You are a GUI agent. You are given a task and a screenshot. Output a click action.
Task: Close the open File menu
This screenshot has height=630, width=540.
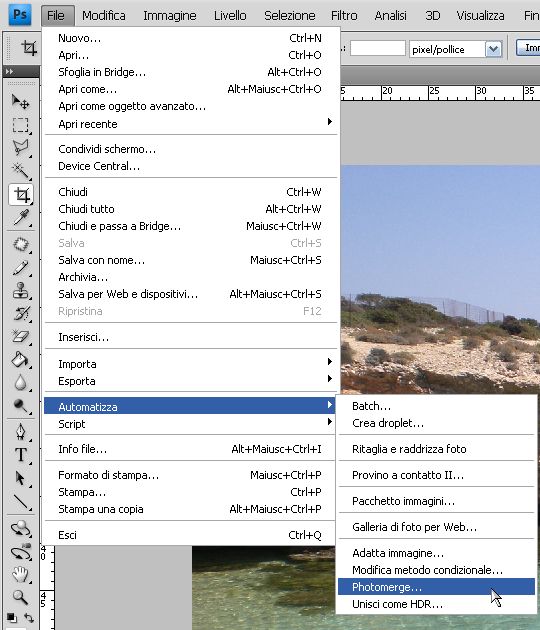click(57, 16)
